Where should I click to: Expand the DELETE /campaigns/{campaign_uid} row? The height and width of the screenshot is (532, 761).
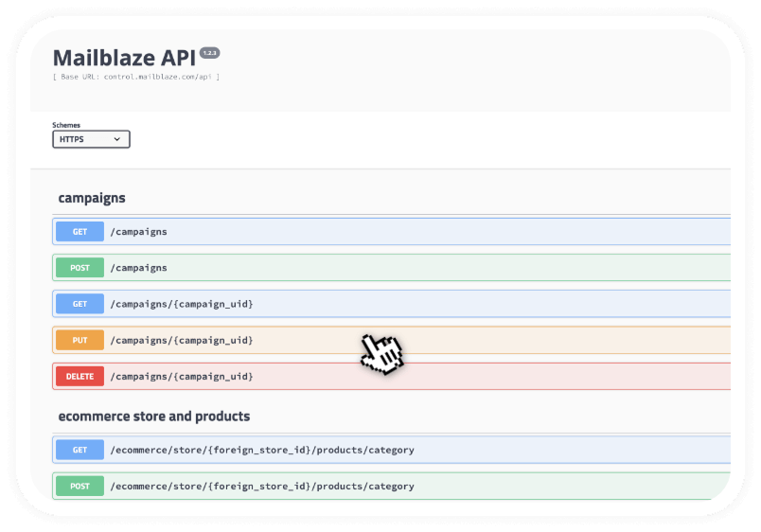391,376
